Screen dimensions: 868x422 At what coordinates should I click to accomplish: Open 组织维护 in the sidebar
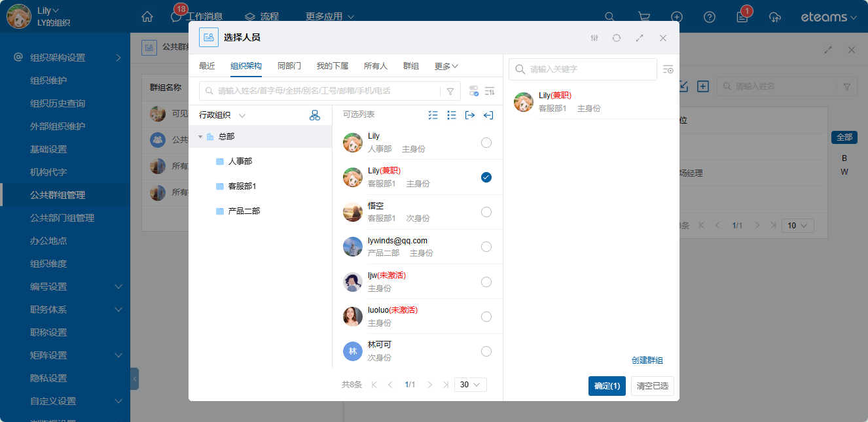[48, 80]
